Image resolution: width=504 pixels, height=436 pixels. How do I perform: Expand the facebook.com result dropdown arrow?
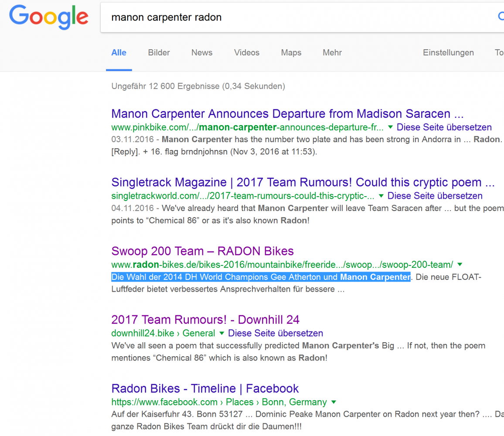click(334, 402)
